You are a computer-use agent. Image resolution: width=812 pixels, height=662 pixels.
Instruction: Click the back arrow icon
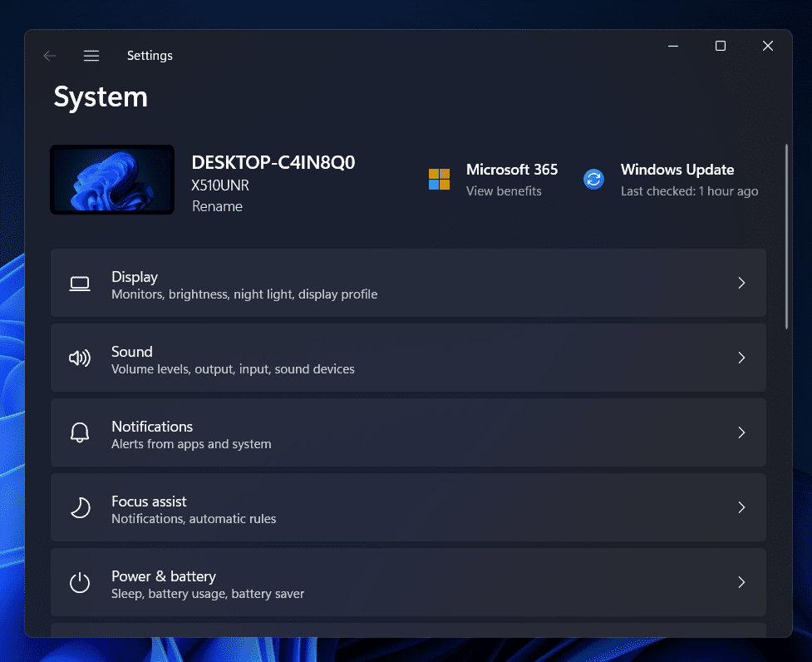pyautogui.click(x=49, y=55)
